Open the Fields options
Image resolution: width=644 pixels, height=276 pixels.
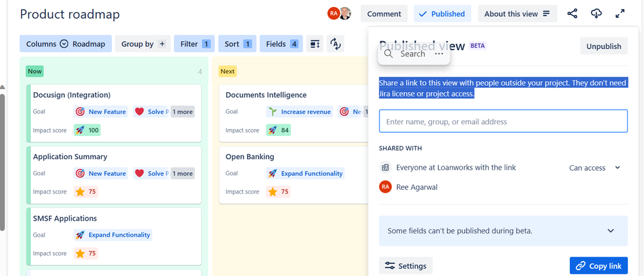[x=281, y=44]
